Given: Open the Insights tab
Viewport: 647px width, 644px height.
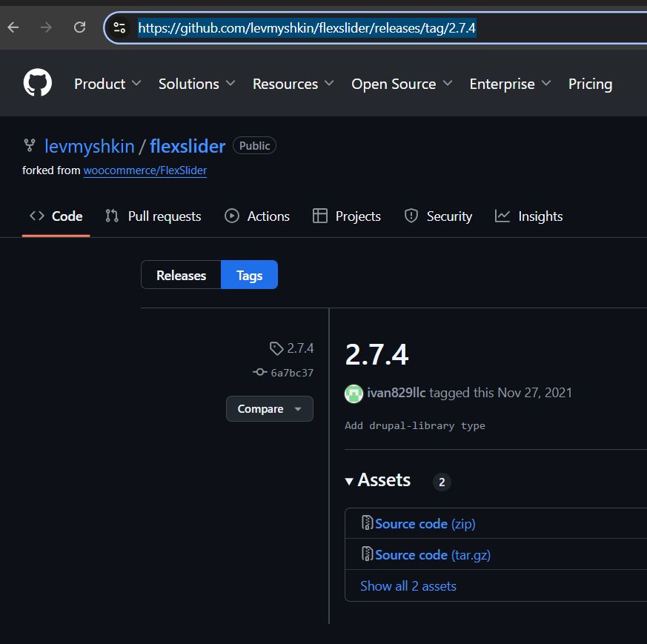Looking at the screenshot, I should coord(528,216).
